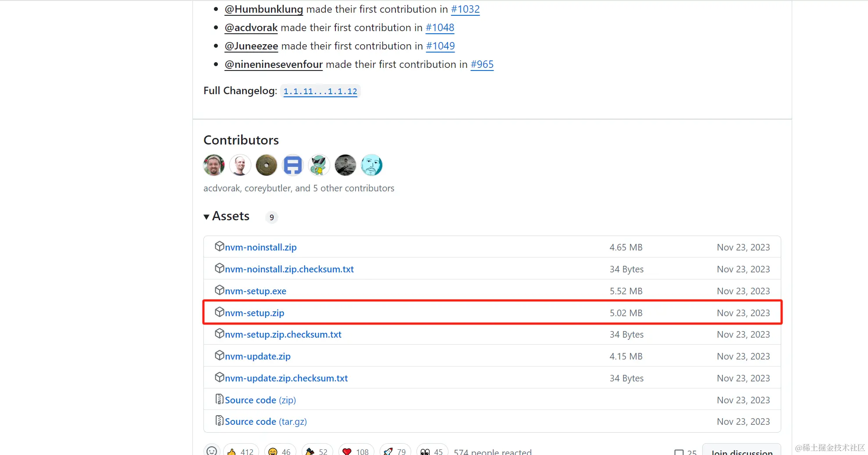
Task: Open pull request #1048
Action: pos(440,28)
